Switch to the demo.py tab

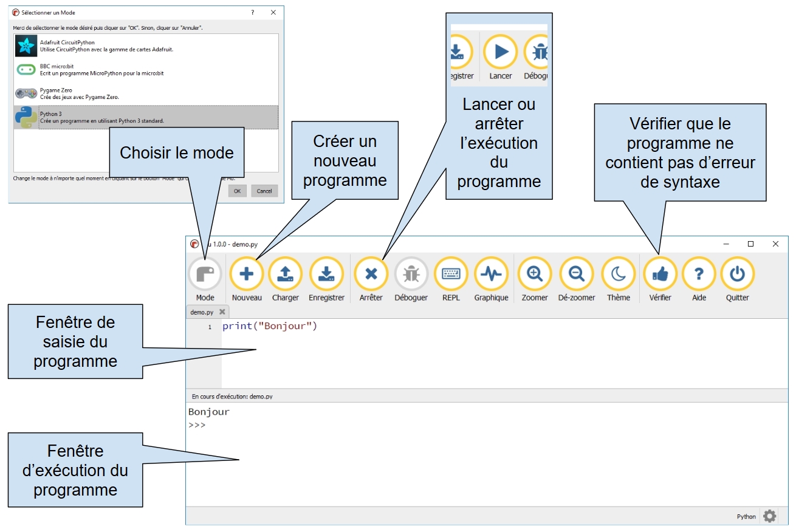tap(203, 311)
